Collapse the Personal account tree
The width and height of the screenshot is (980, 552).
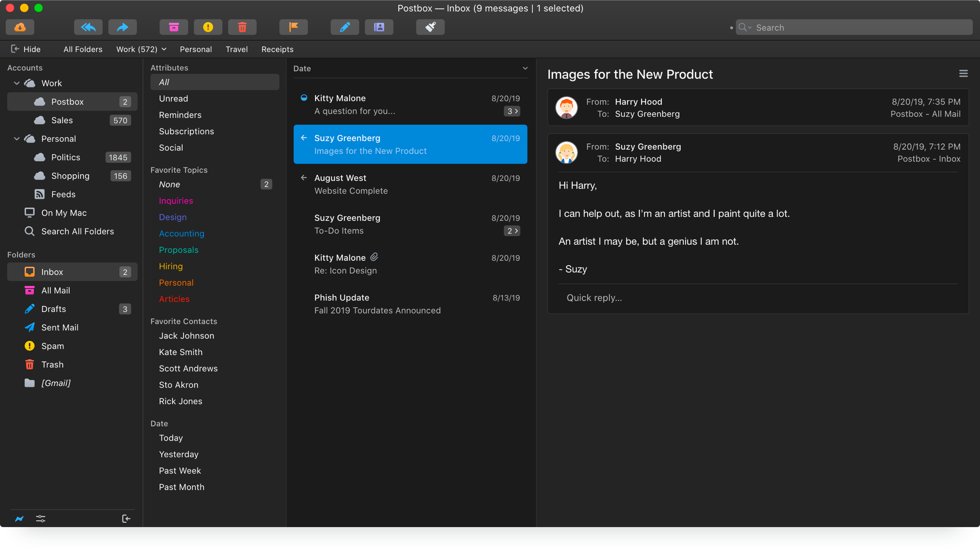pos(17,139)
